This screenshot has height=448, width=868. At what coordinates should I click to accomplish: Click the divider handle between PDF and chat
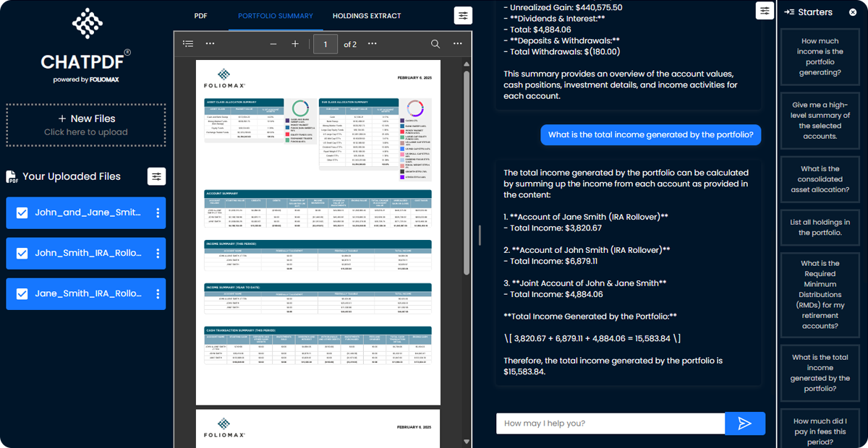pos(479,235)
